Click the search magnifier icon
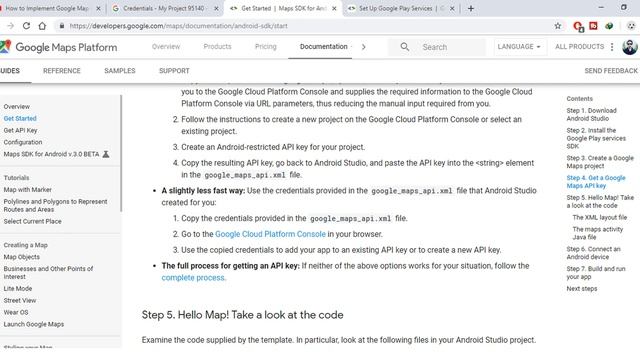The width and height of the screenshot is (640, 360). click(x=404, y=47)
